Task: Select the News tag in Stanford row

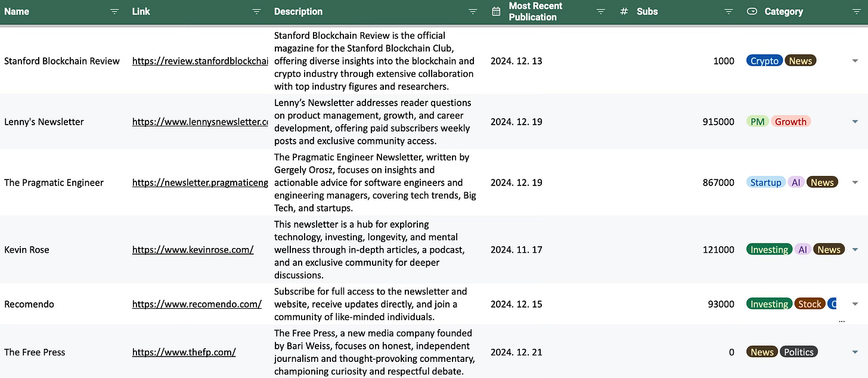Action: pos(800,61)
